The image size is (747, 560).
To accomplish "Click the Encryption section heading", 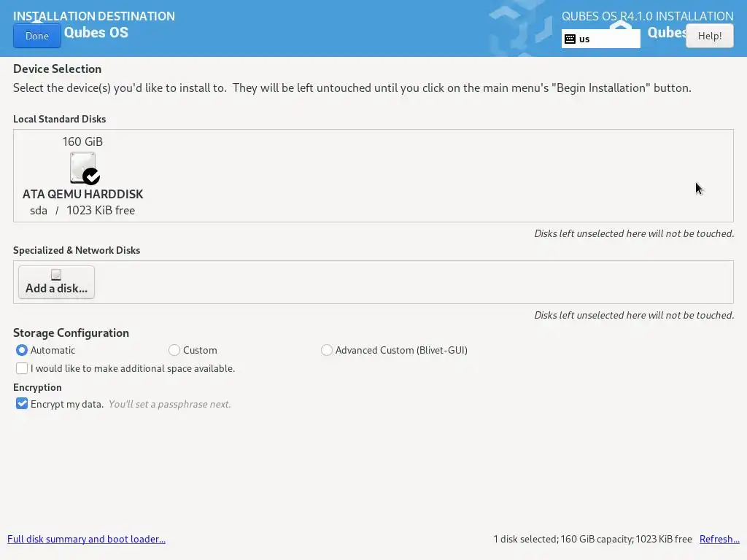I will click(x=38, y=387).
